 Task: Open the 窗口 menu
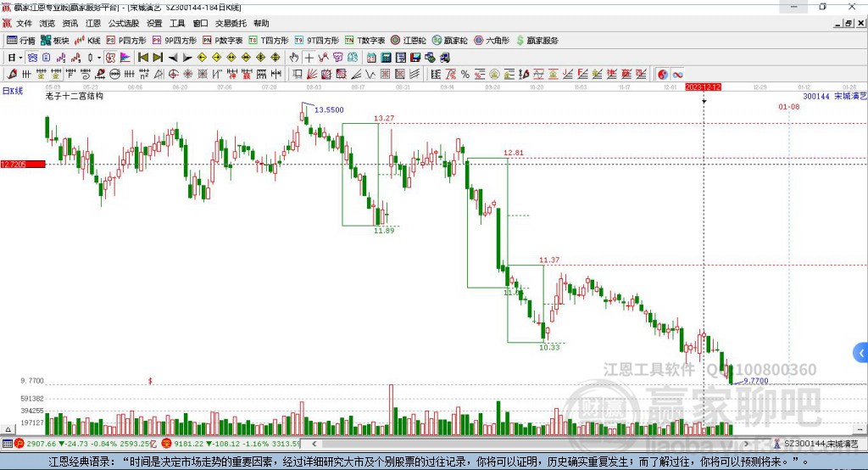point(200,23)
